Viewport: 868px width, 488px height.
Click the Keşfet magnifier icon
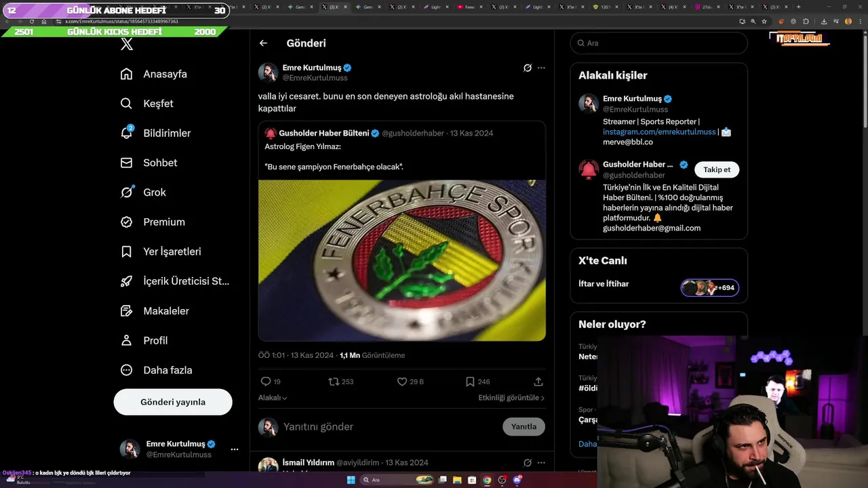pos(126,104)
